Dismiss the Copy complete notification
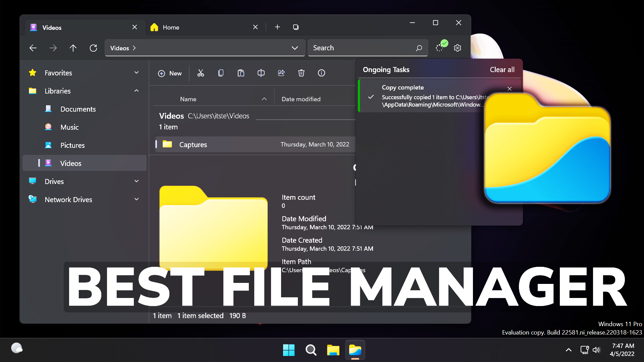 (x=509, y=88)
